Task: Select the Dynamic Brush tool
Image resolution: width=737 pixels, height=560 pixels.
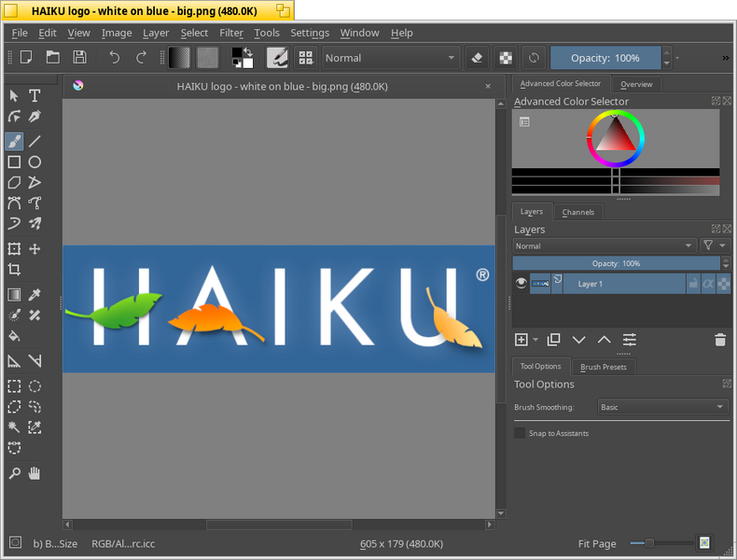Action: pyautogui.click(x=14, y=223)
